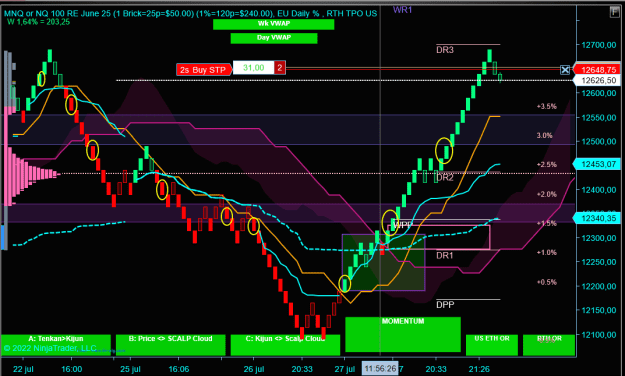Click the 12453,07 cyan price marker
Screen dimensions: 625x376
coord(597,164)
